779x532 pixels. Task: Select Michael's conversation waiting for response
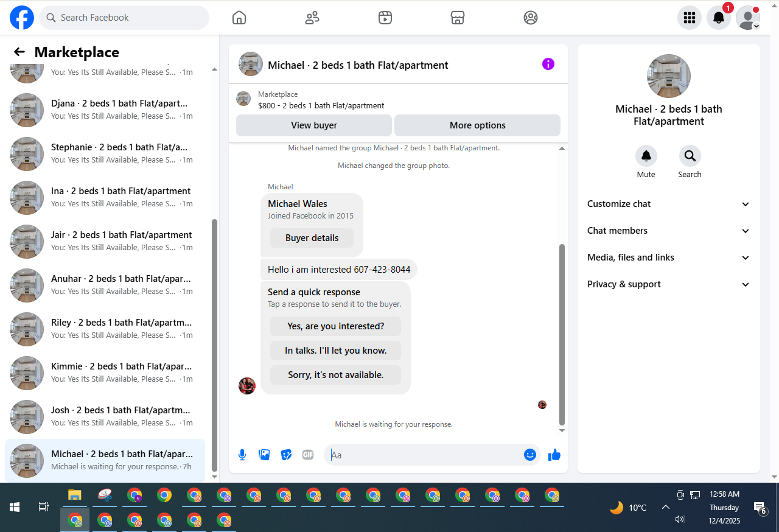(105, 461)
